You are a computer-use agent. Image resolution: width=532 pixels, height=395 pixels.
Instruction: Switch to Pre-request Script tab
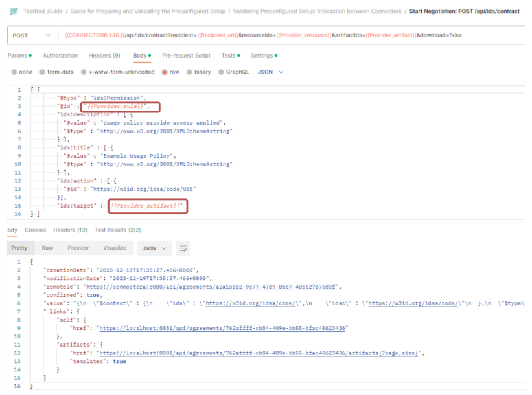tap(186, 55)
